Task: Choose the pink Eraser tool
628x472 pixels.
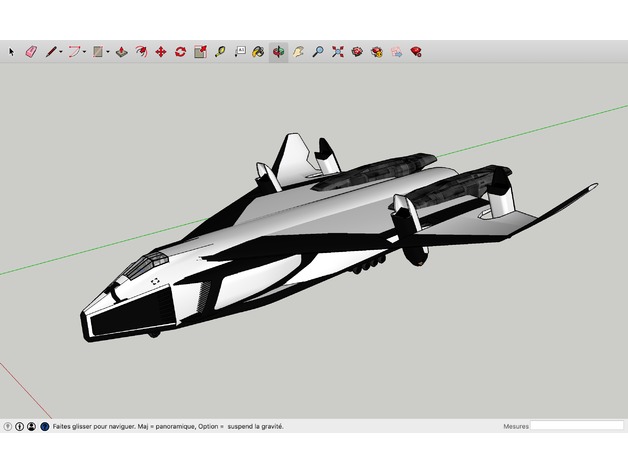Action: coord(31,52)
